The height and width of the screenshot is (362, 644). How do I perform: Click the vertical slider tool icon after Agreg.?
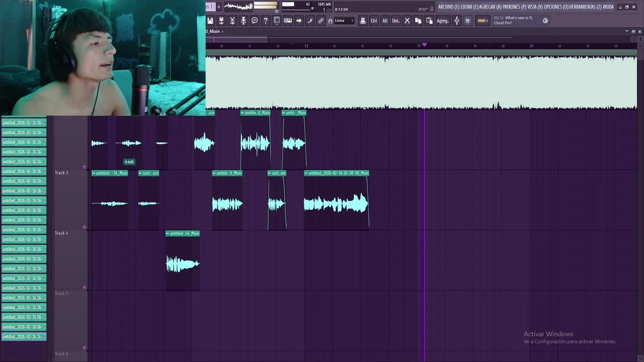pos(457,21)
